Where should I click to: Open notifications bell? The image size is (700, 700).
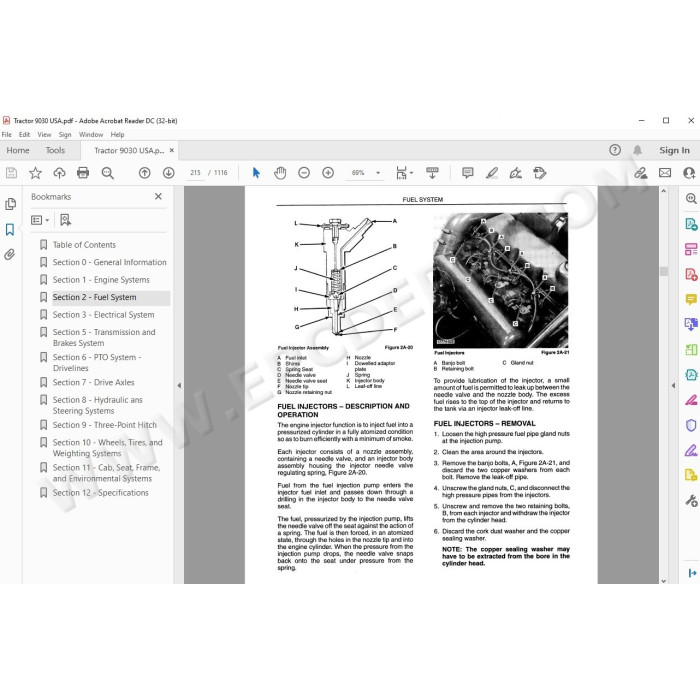coord(638,150)
